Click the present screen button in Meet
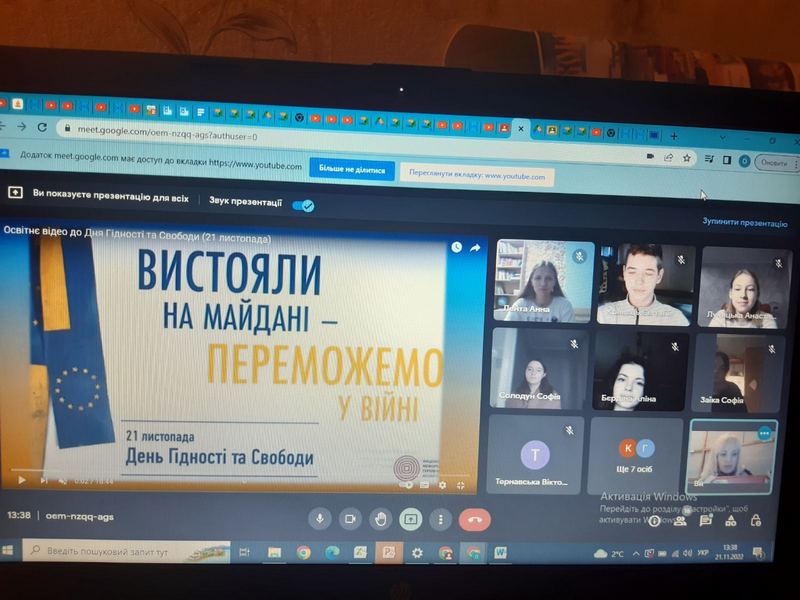Viewport: 800px width, 600px height. point(411,519)
